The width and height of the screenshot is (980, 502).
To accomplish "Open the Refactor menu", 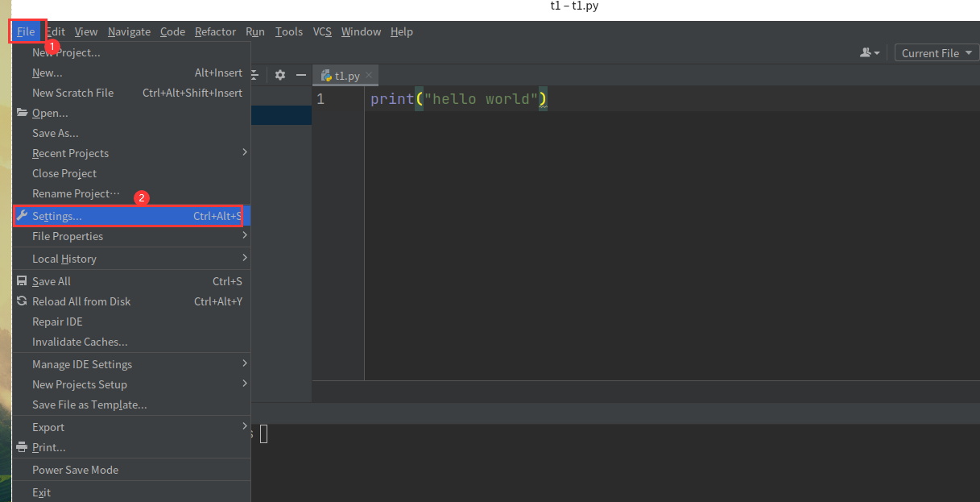I will (215, 31).
